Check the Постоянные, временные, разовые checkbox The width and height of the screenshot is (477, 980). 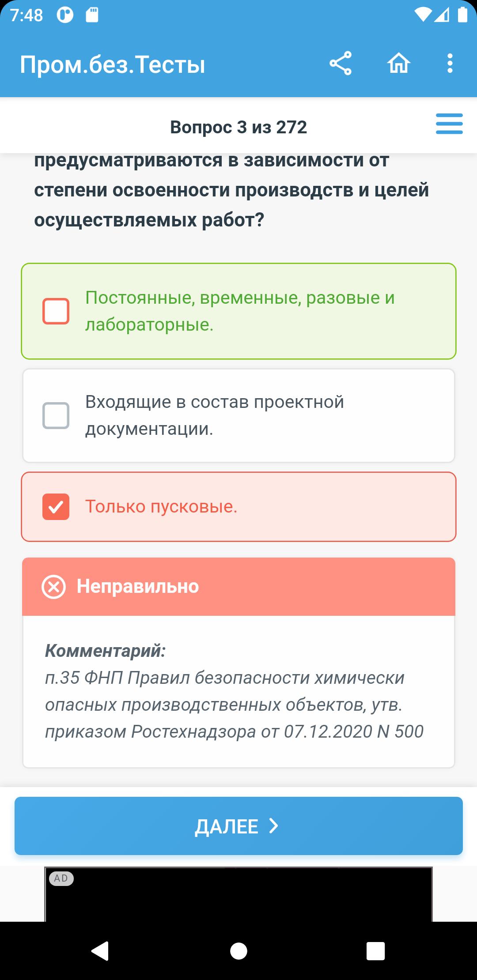tap(56, 311)
